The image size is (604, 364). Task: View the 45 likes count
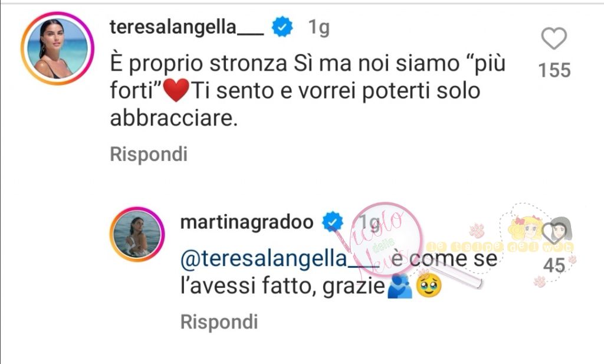(554, 265)
